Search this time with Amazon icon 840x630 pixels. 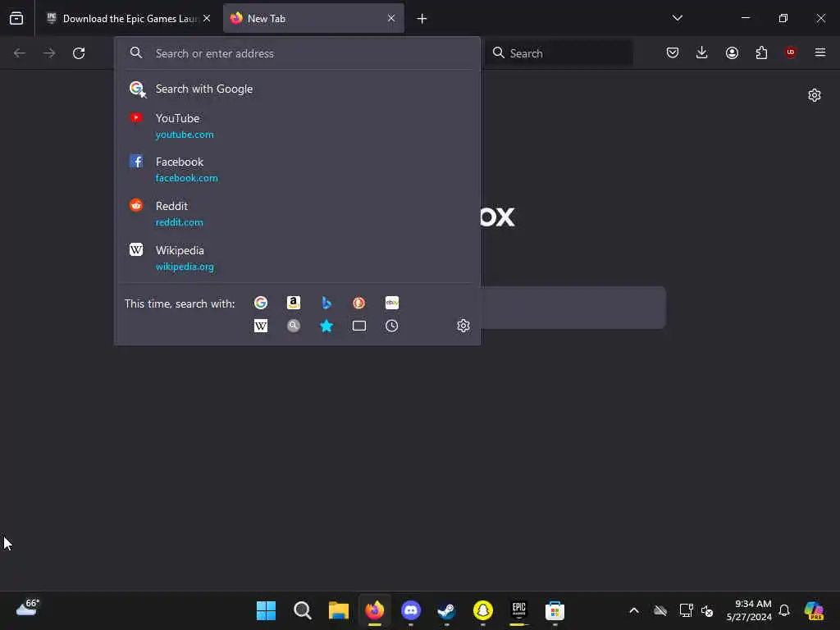point(294,304)
